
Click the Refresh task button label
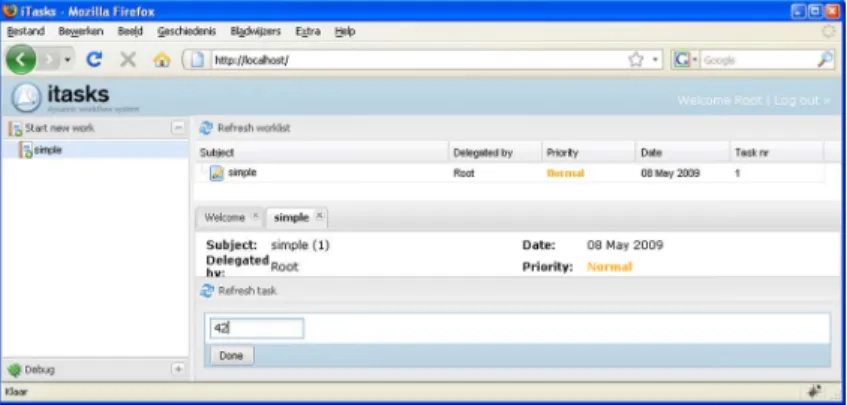247,291
